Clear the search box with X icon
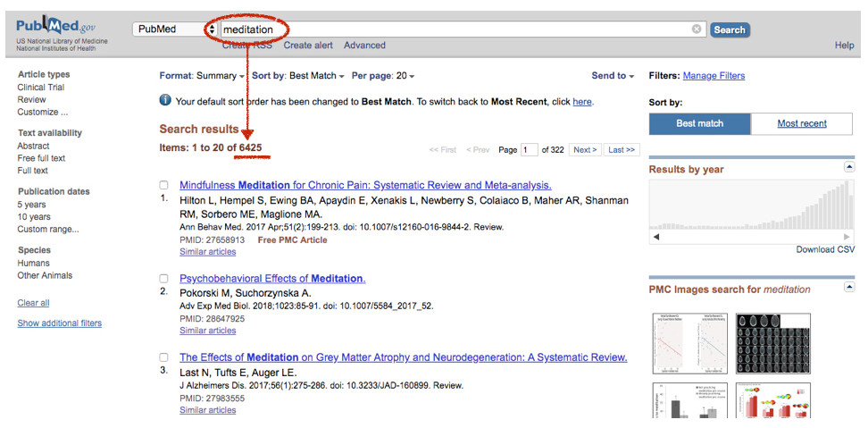 click(697, 29)
